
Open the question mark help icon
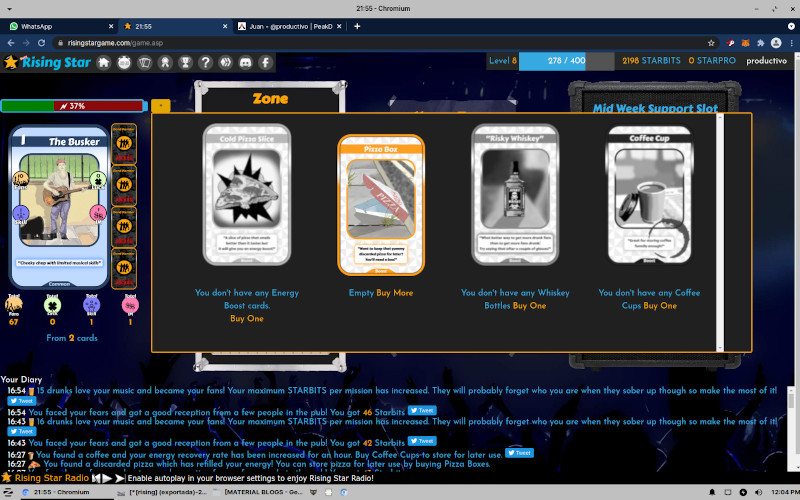[x=205, y=62]
